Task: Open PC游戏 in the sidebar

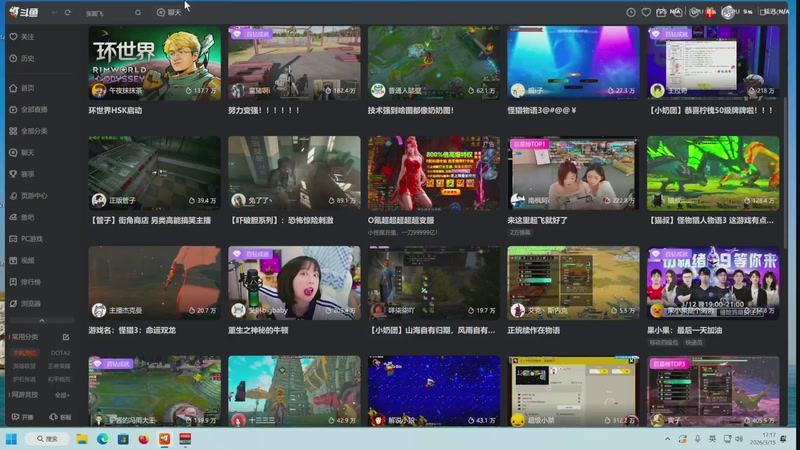Action: point(26,239)
